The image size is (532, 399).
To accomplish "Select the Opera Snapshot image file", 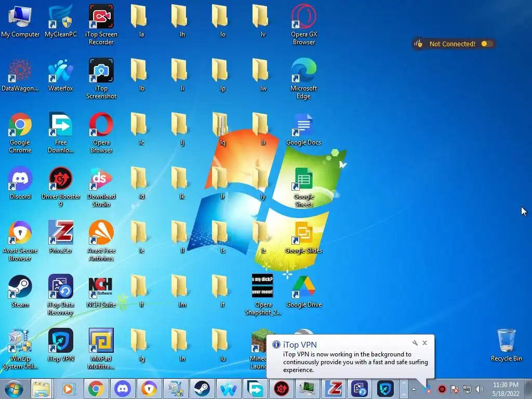I will pos(263,295).
